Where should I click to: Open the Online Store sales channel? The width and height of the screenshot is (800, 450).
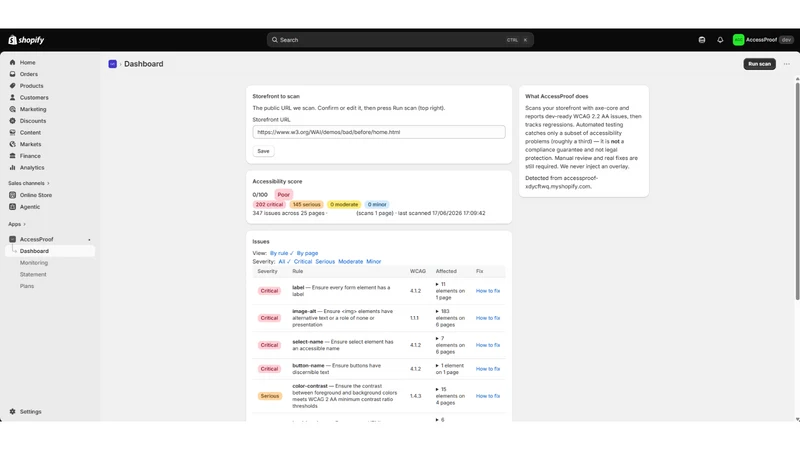point(36,195)
